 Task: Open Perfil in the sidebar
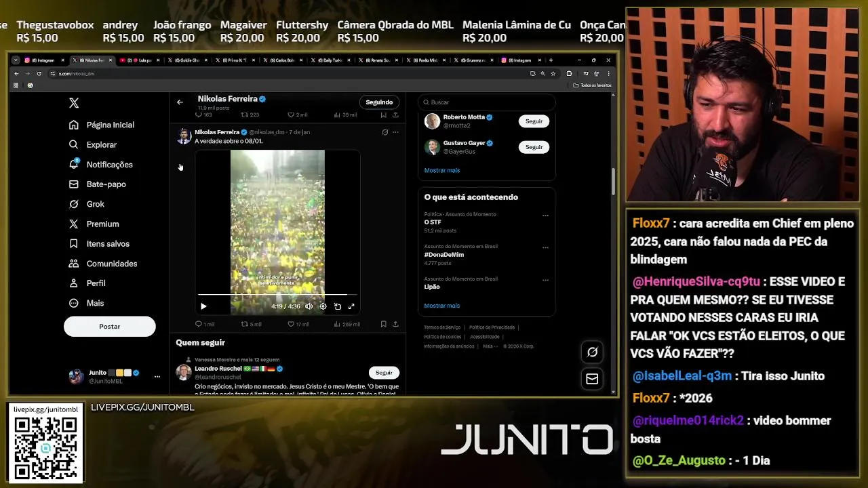point(87,283)
